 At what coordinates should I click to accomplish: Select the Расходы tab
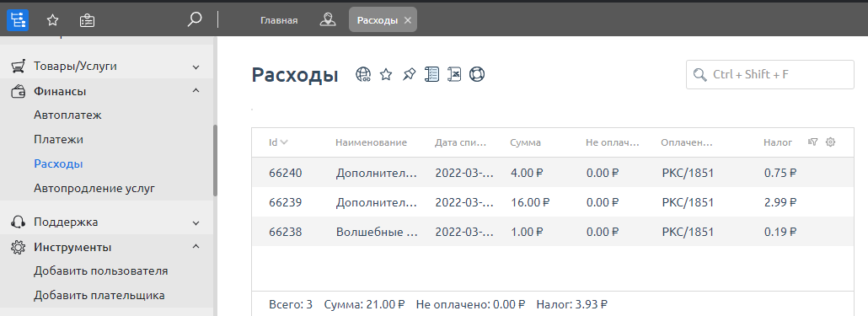(383, 20)
